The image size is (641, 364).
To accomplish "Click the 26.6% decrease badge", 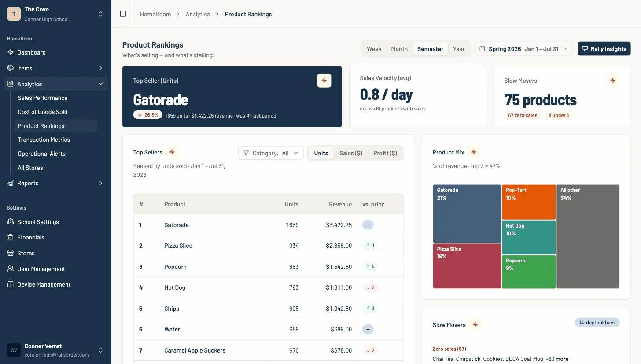I will point(147,115).
